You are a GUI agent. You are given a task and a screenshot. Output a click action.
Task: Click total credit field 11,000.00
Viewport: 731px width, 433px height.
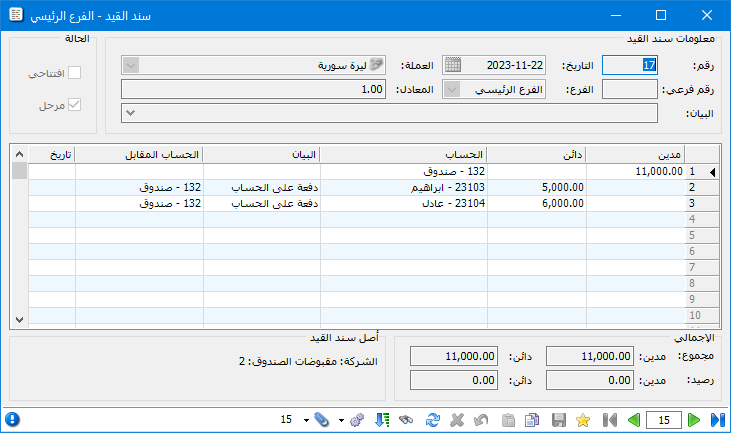(x=454, y=356)
